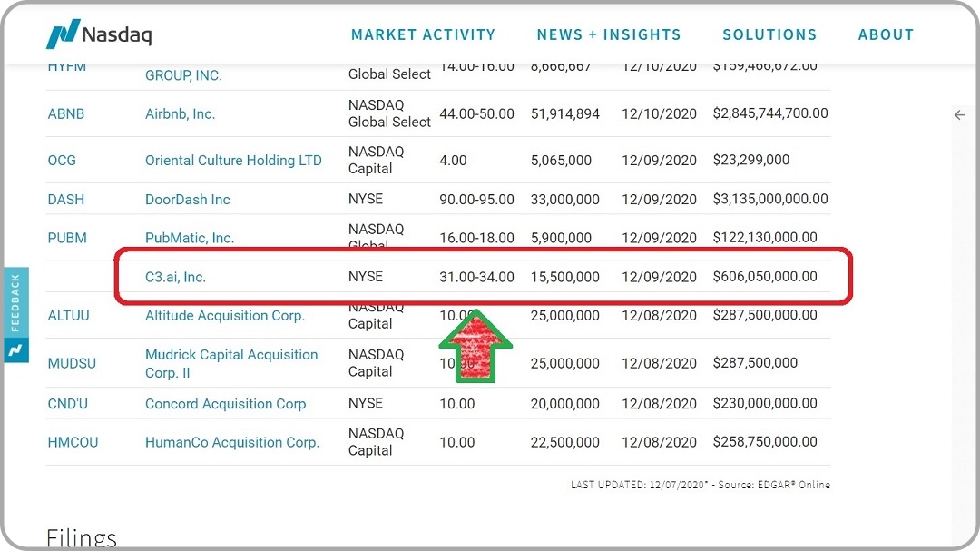Click the left arrow icon at right edge

click(x=959, y=115)
